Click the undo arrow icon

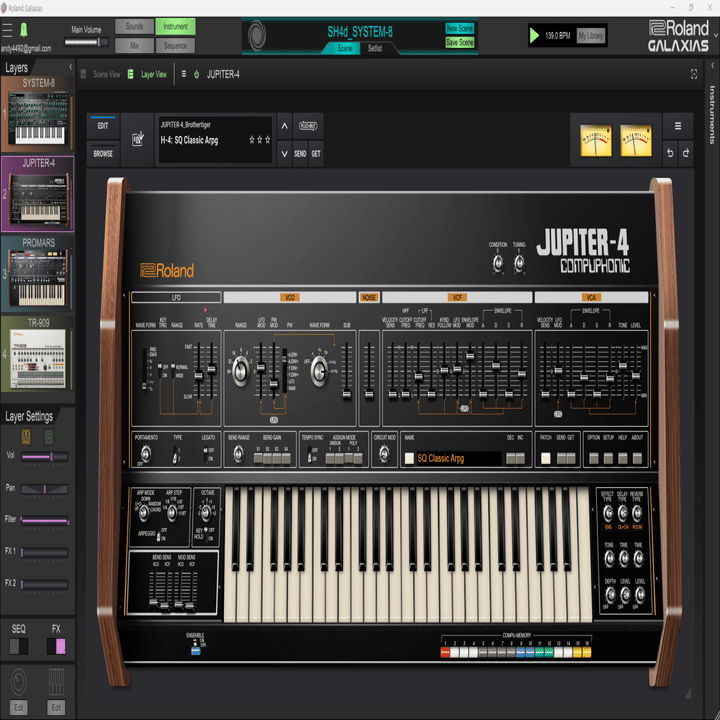click(670, 153)
